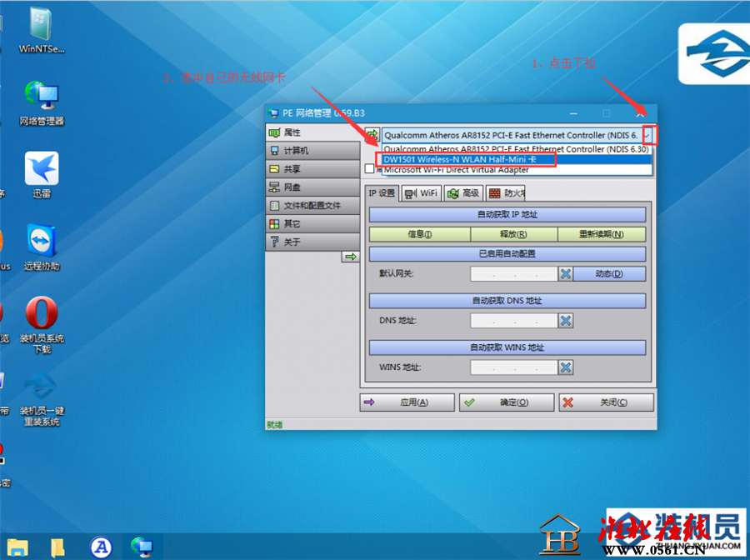Switch to the 高级 tab
The width and height of the screenshot is (750, 560).
pyautogui.click(x=463, y=193)
